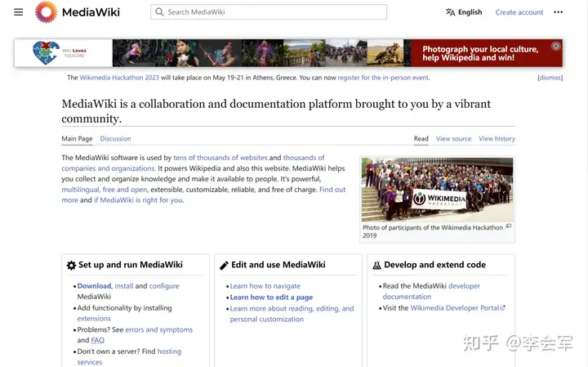Open the Wikimedia Developer Portal external link
Image resolution: width=588 pixels, height=367 pixels.
coord(457,307)
